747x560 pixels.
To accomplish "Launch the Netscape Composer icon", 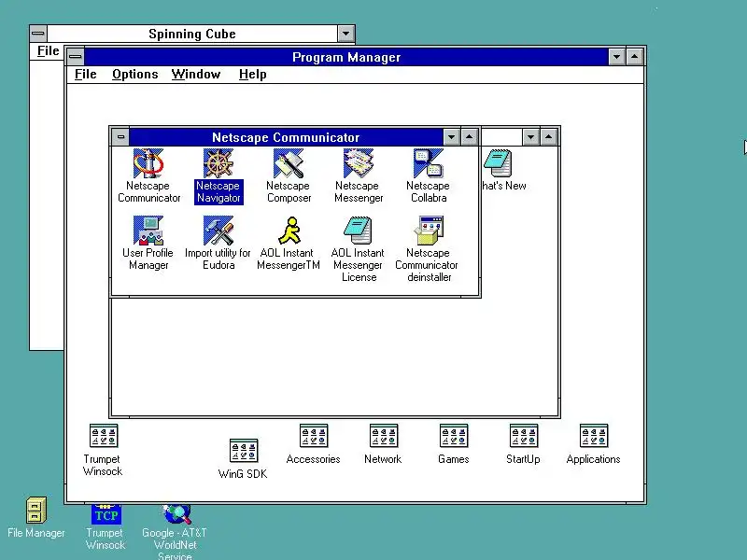I will pyautogui.click(x=289, y=163).
